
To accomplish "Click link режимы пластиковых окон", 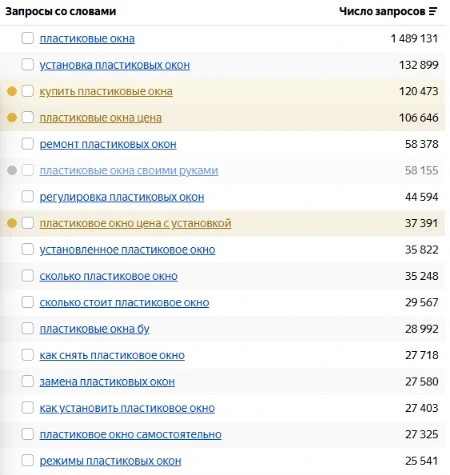I will pyautogui.click(x=110, y=461).
